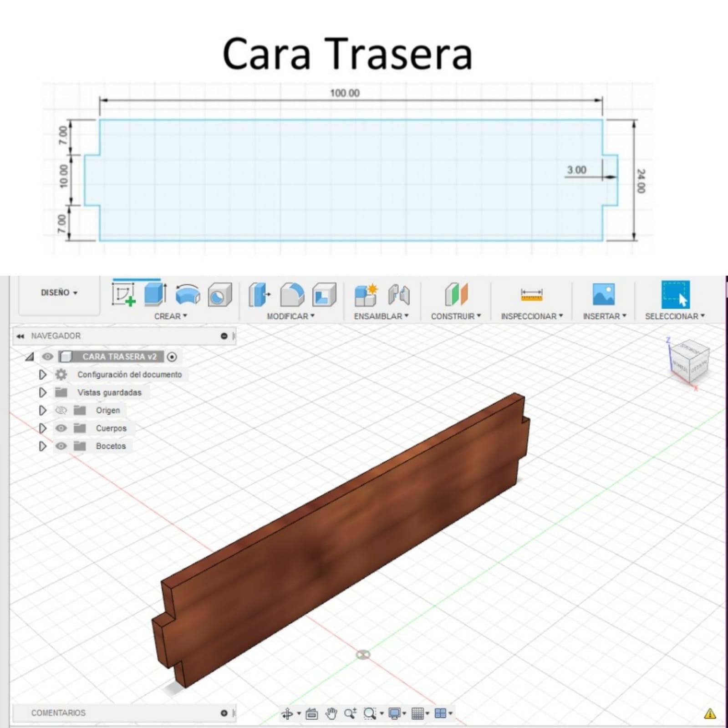Open the CONSTRUIR menu
The image size is (728, 728).
tap(456, 316)
